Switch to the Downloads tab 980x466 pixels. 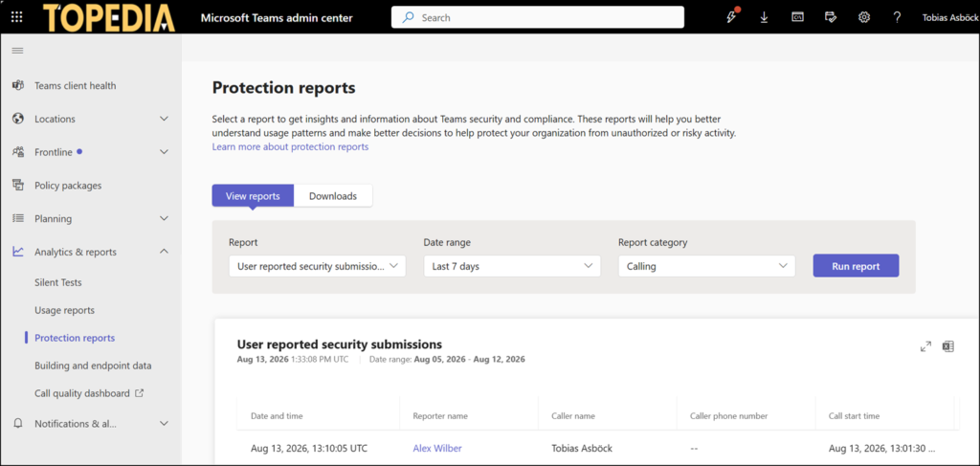(333, 195)
